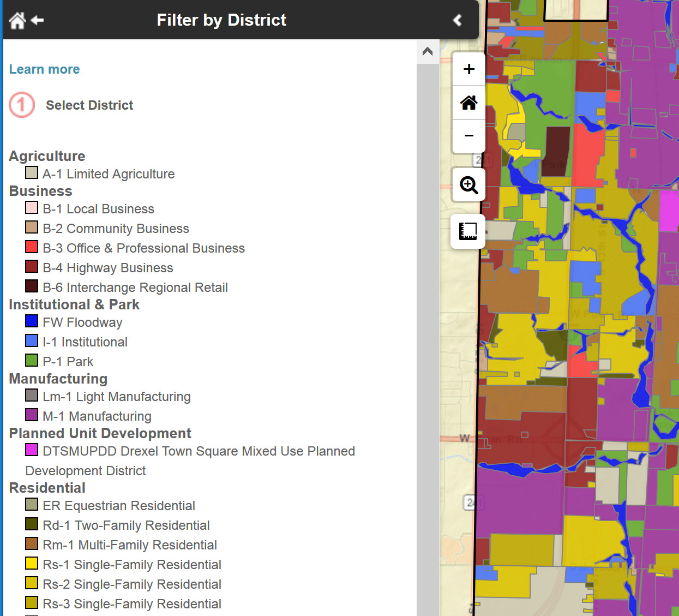The image size is (679, 616).
Task: Open the measurement tool
Action: pos(468,231)
